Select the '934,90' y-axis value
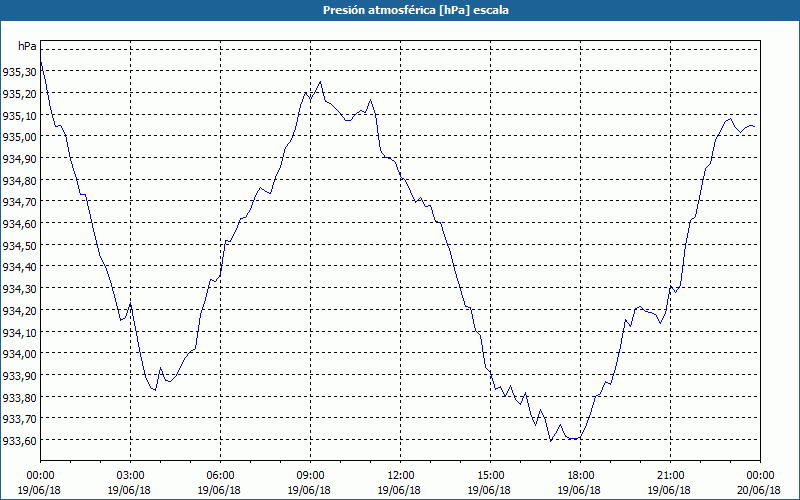This screenshot has width=800, height=500. pos(19,159)
